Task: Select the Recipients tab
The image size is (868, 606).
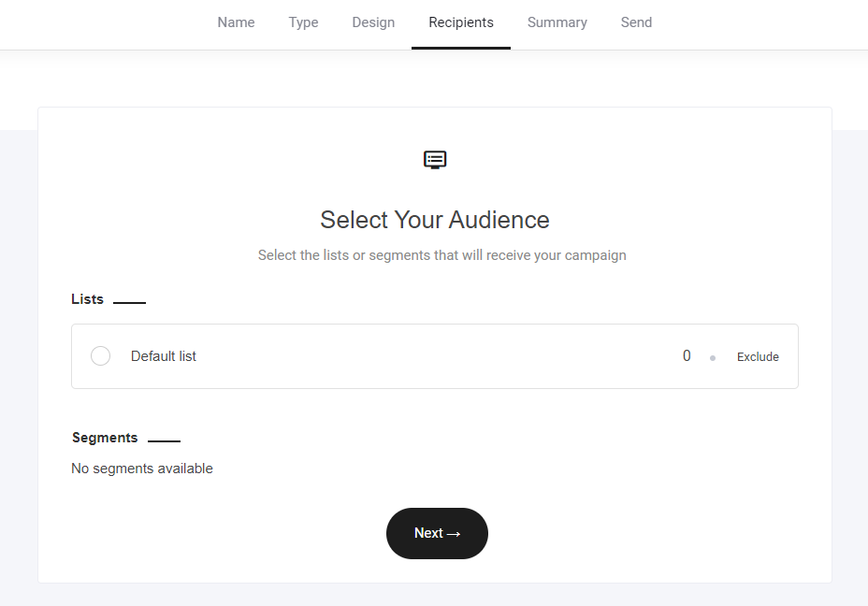Action: 461,22
